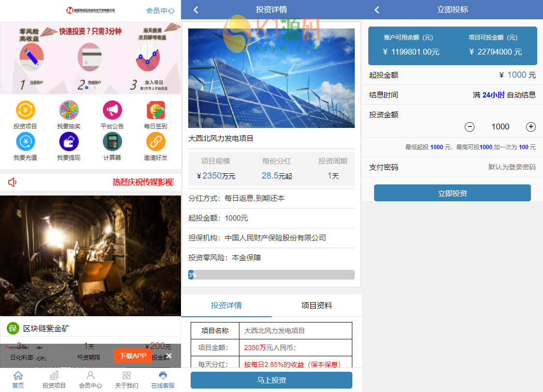Viewport: 543px width, 392px height.
Task: Close the 下载APP banner
Action: [x=169, y=356]
